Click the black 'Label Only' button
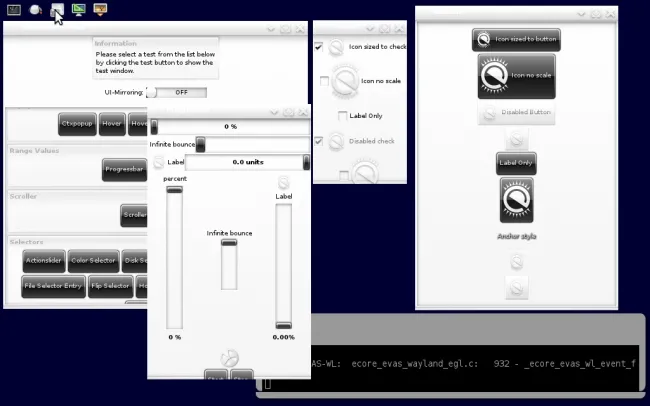Image resolution: width=650 pixels, height=406 pixels. [x=516, y=163]
